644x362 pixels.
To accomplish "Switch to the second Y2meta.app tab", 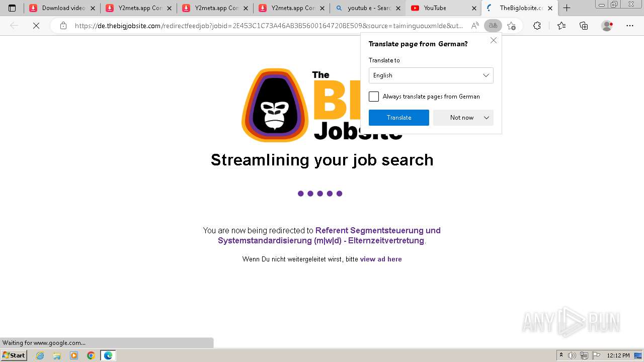I will click(215, 8).
